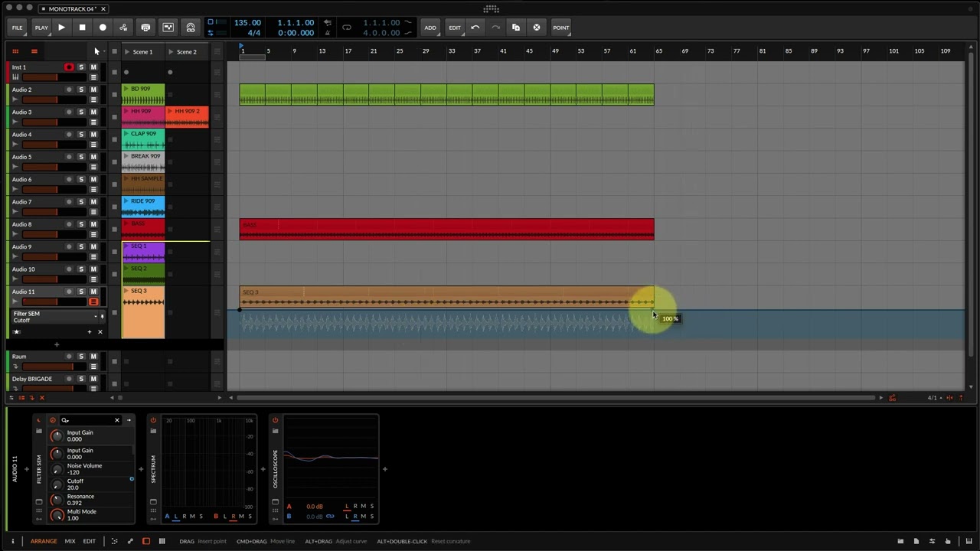Launch the RIDE 909 clip
The width and height of the screenshot is (980, 551).
coord(127,201)
